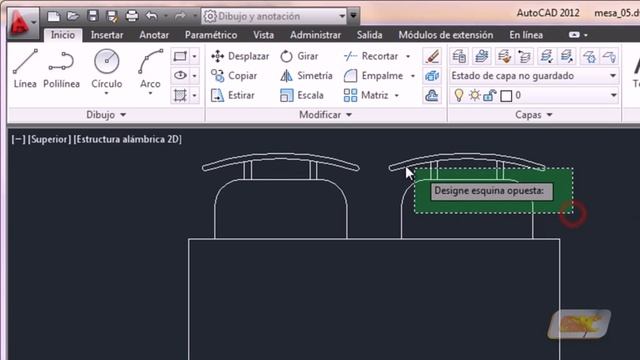Click the fourth layer tool icon in Capas
This screenshot has height=360, width=640.
tap(525, 56)
